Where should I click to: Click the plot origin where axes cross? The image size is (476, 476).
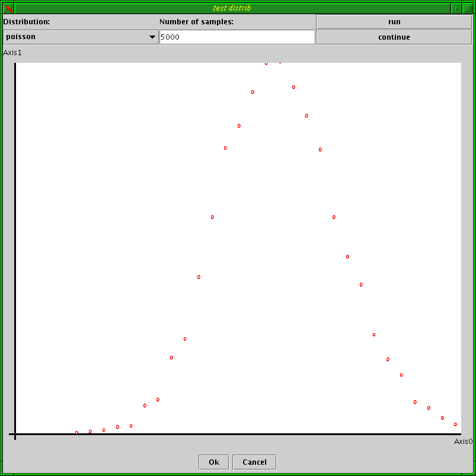tap(15, 435)
